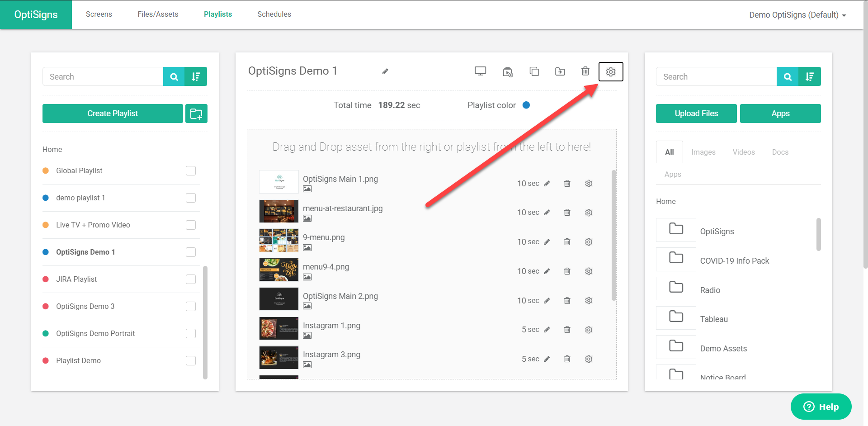Go to the Schedules tab

click(274, 14)
